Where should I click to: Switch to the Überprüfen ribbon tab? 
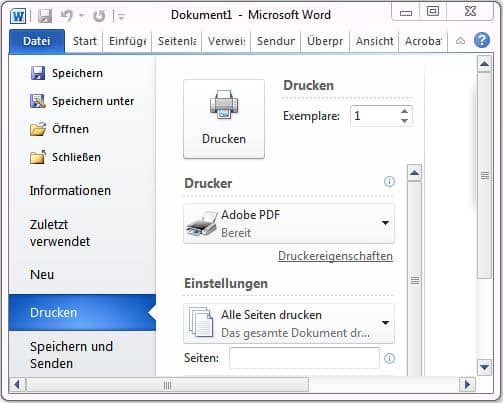tap(325, 41)
